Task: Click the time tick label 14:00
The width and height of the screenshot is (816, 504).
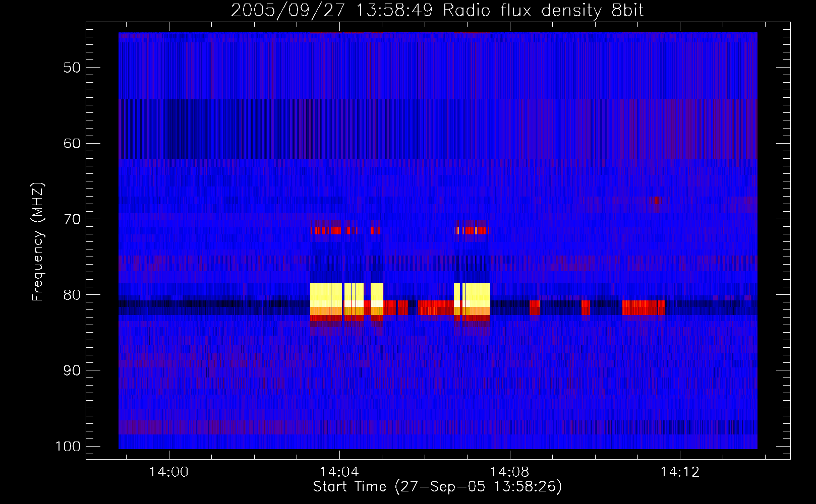Action: (168, 472)
